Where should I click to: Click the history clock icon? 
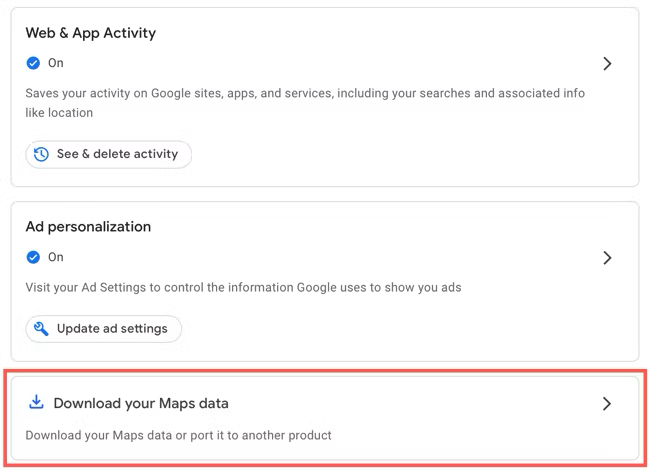coord(41,155)
